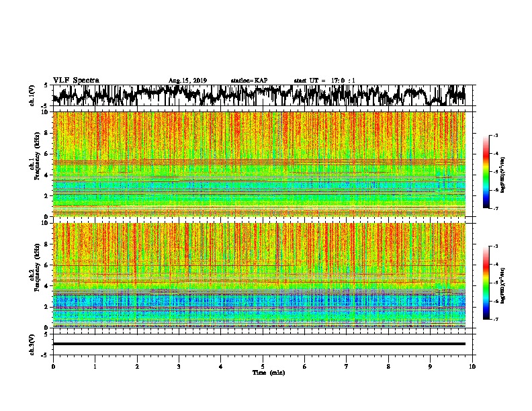532x411 pixels.
Task: Click the ch.2 spectrogram color scale bar
Action: [486, 283]
